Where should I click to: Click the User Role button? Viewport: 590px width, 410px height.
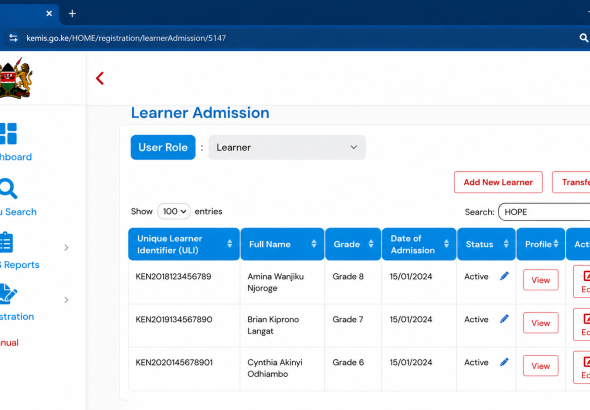163,147
